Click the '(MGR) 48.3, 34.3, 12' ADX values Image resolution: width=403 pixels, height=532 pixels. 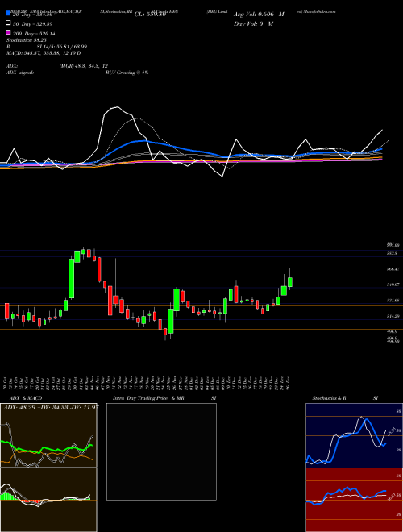click(x=84, y=66)
